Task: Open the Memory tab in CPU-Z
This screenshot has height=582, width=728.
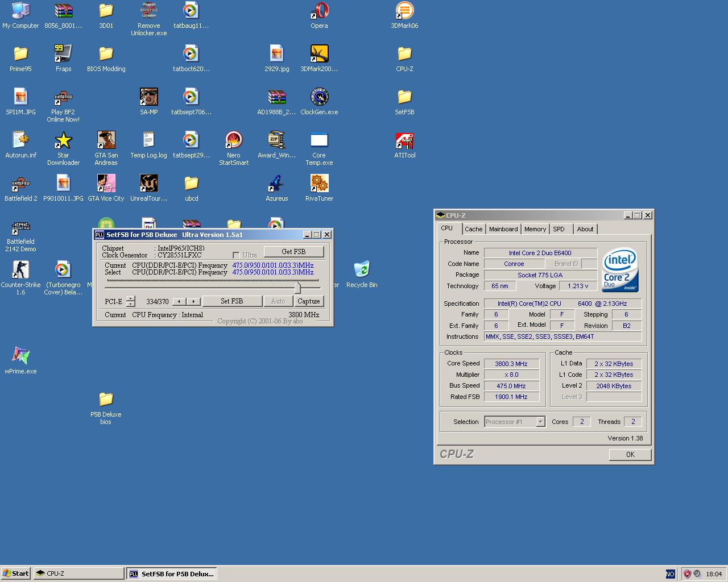Action: [x=535, y=229]
